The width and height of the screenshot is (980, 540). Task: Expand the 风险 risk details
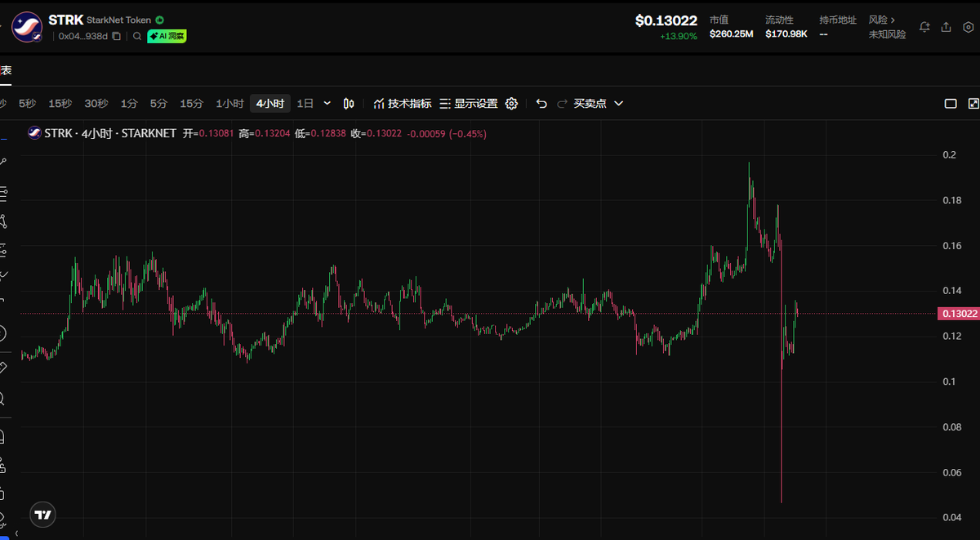click(x=882, y=20)
